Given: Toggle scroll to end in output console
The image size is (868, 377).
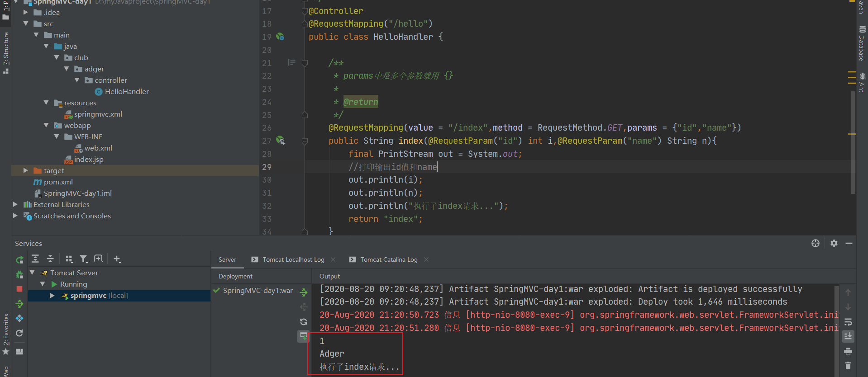Looking at the screenshot, I should (x=848, y=336).
